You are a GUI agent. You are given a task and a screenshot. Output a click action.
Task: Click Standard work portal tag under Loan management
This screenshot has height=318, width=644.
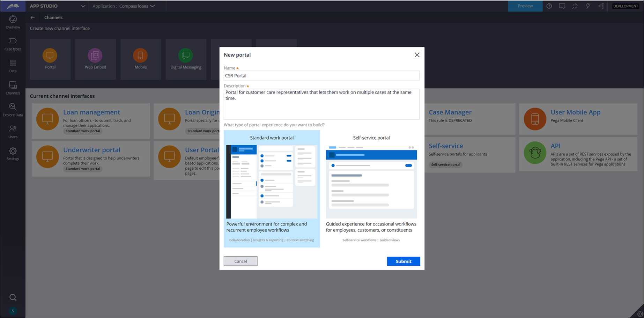[x=83, y=131]
